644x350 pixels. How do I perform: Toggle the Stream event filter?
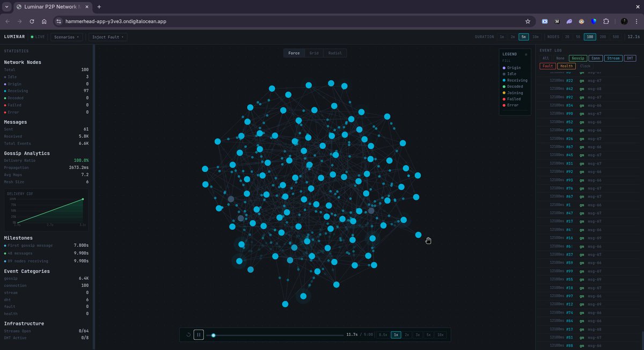click(x=613, y=58)
